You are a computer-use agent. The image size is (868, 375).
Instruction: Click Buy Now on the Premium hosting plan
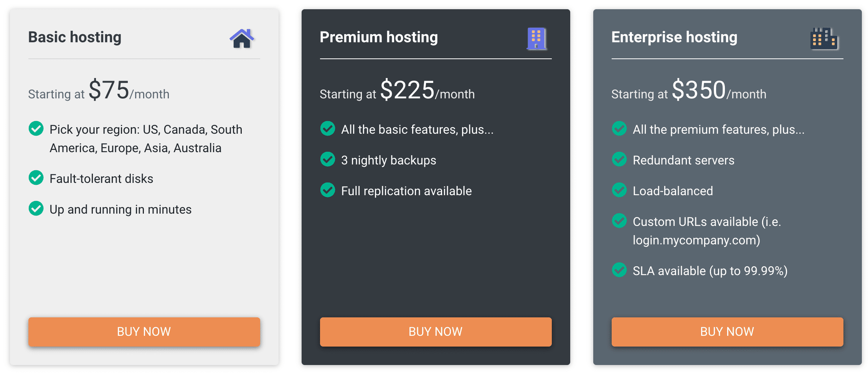[x=436, y=332]
